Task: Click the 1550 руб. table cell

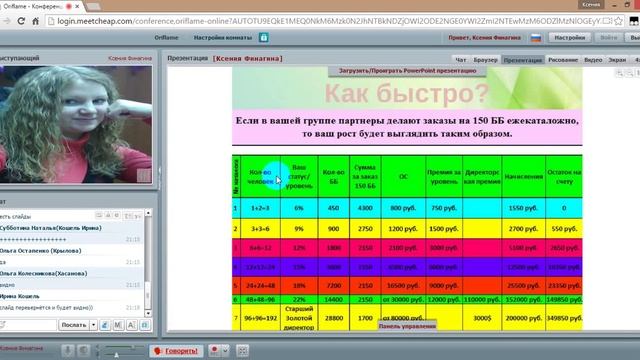Action: click(x=523, y=208)
